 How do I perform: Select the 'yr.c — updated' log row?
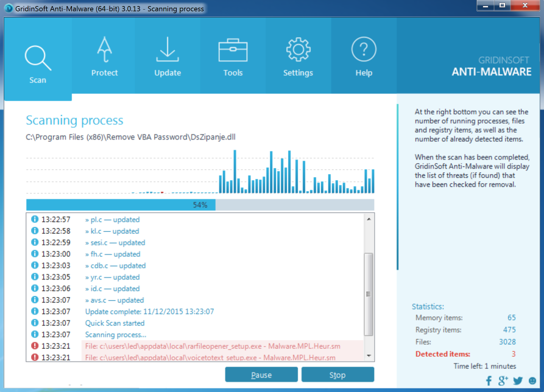pyautogui.click(x=196, y=277)
